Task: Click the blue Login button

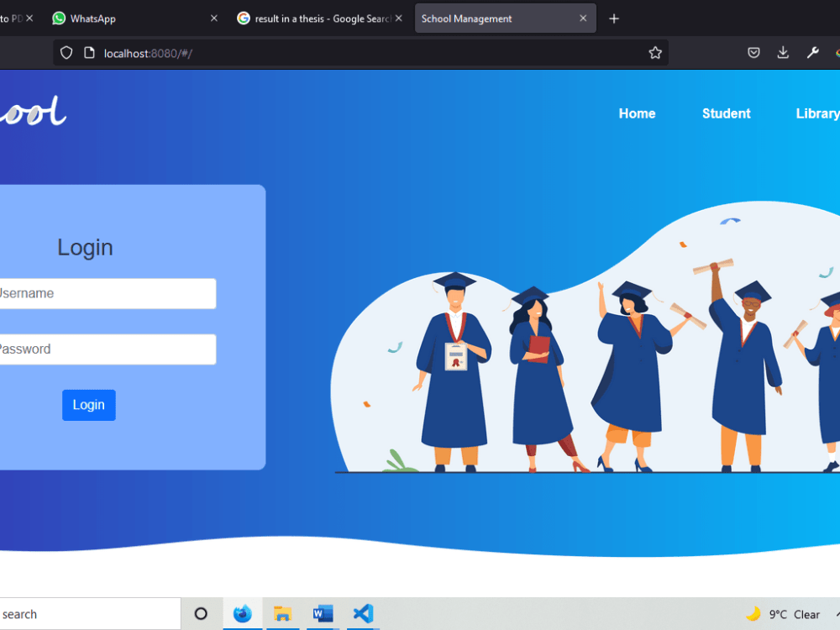Action: (89, 405)
